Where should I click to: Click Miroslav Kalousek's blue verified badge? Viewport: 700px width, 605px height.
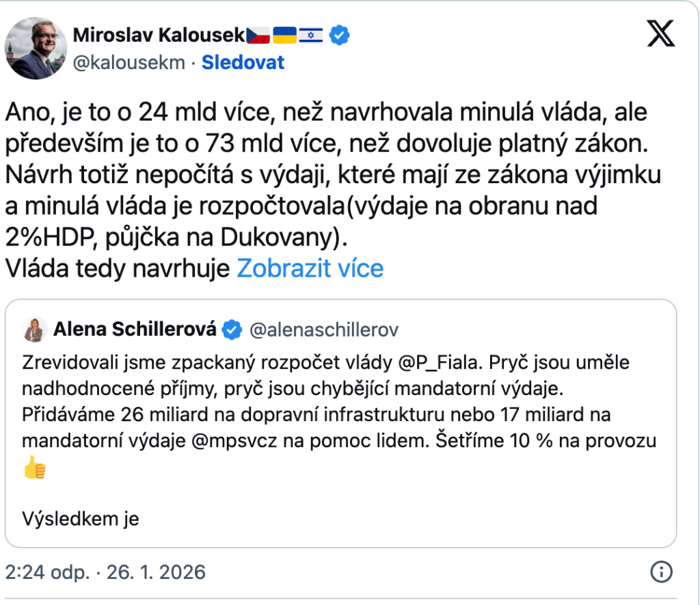pyautogui.click(x=340, y=34)
